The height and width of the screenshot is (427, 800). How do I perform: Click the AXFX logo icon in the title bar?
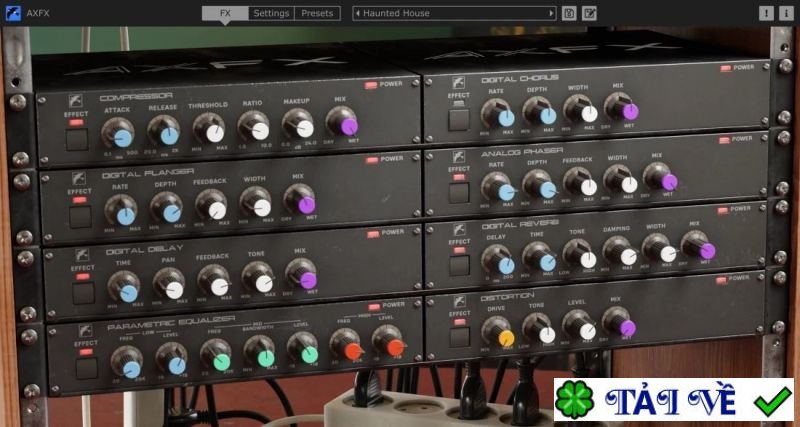point(13,13)
